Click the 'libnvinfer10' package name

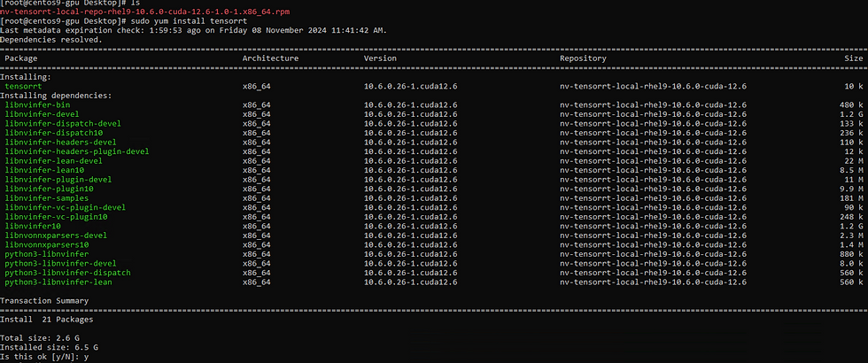click(x=33, y=227)
